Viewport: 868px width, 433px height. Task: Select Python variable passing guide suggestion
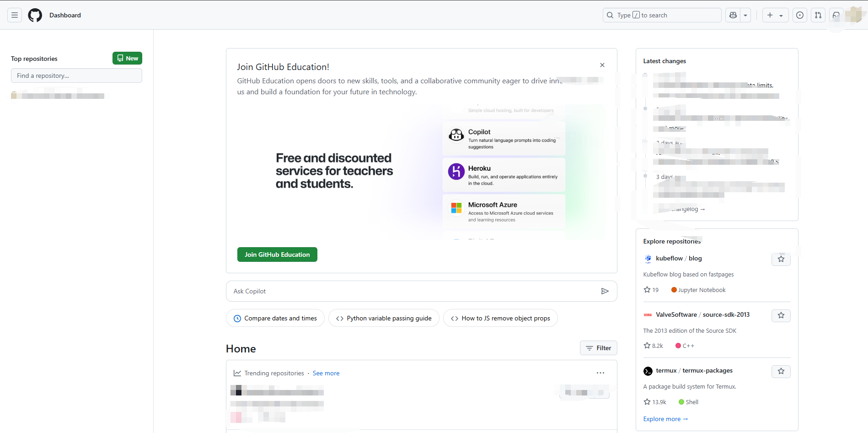(384, 318)
